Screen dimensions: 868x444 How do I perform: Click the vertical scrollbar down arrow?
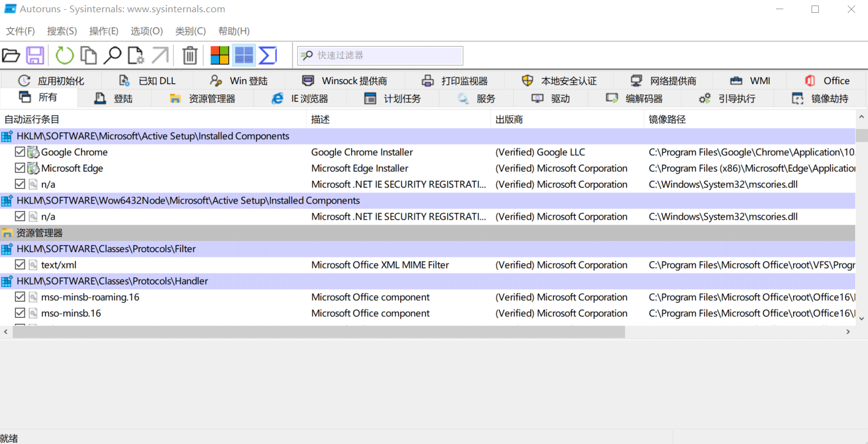tap(862, 319)
